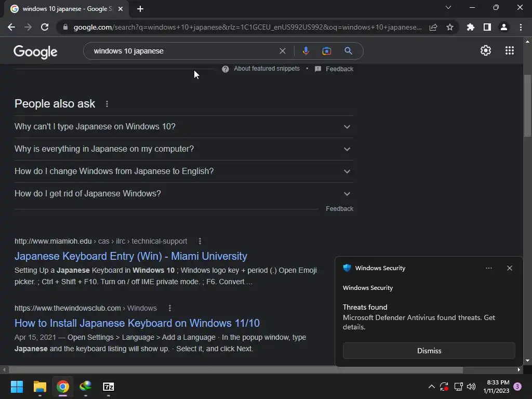Viewport: 532px width, 399px height.
Task: Open the network tray icon
Action: pos(458,387)
